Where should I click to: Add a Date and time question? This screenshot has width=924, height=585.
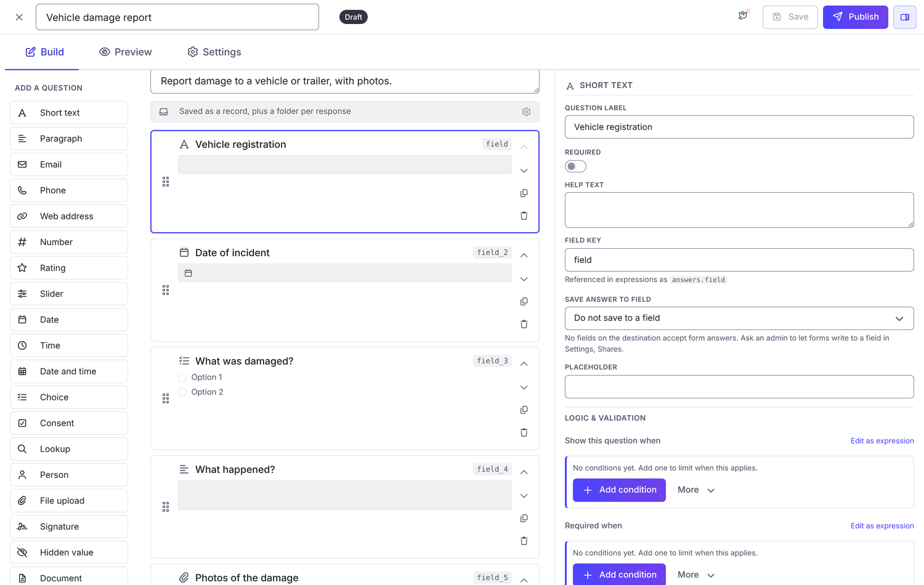[69, 371]
